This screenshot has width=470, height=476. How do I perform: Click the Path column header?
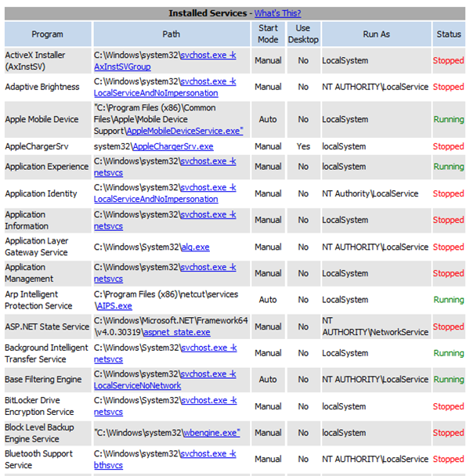click(171, 34)
